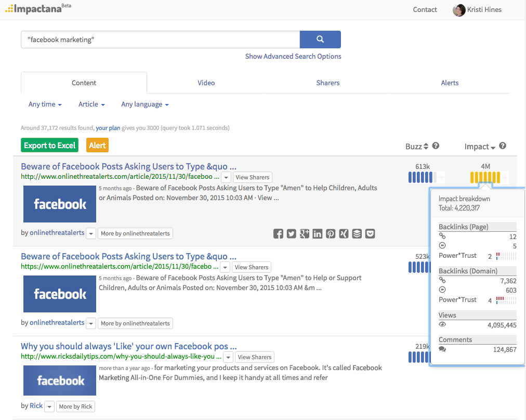Share first result on Twitter

coord(291,233)
